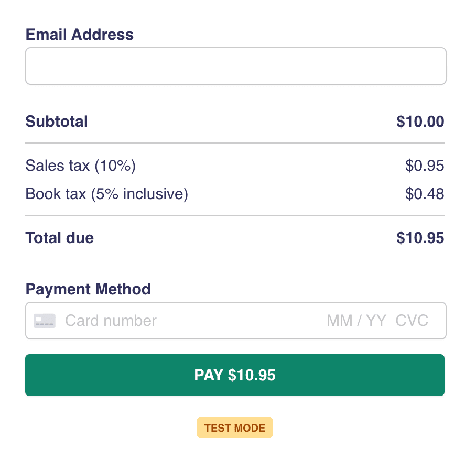Click the TEST MODE badge

click(x=235, y=427)
